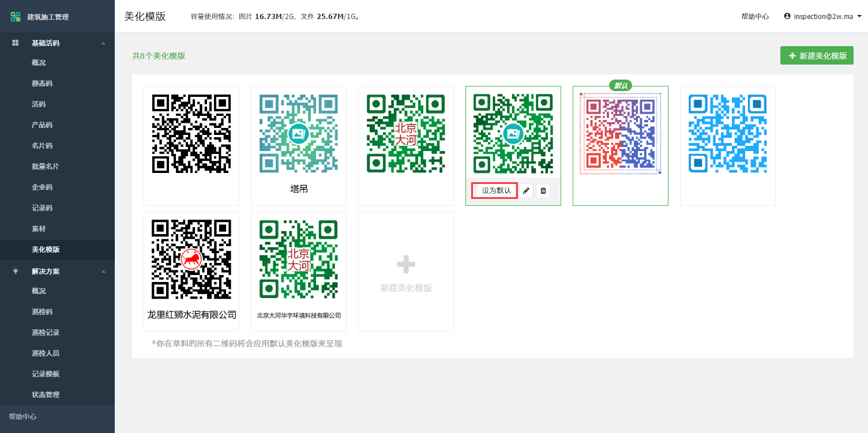The height and width of the screenshot is (433, 868).
Task: Select the default red-blue gradient QR template
Action: coord(621,134)
